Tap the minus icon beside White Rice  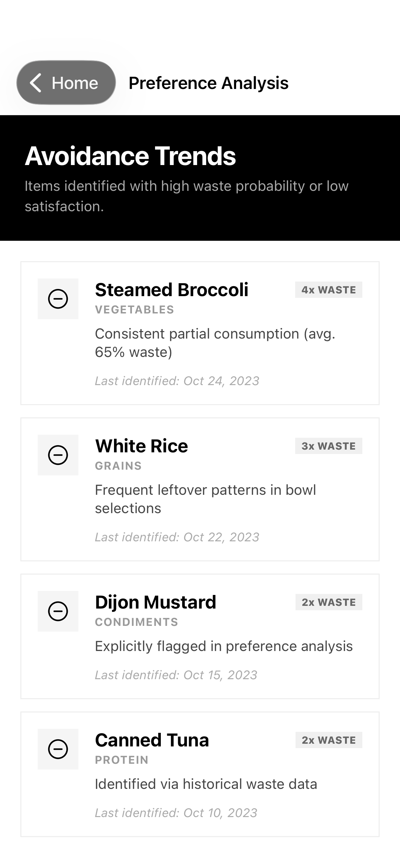click(58, 455)
